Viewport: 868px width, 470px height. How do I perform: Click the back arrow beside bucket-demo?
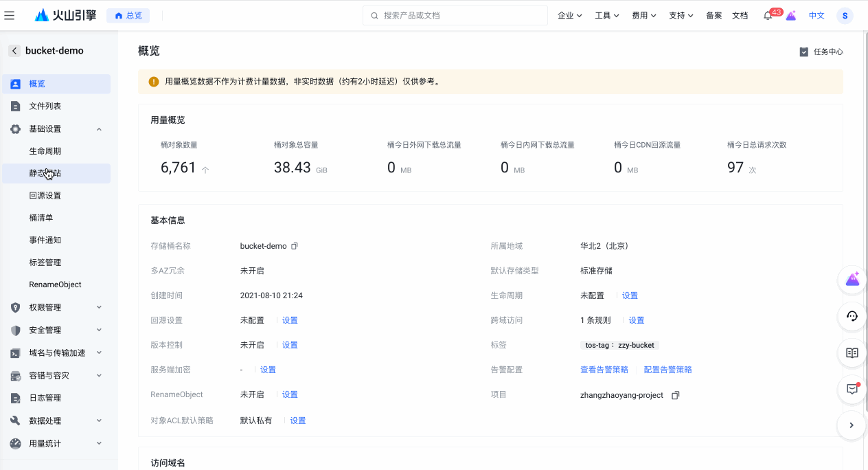coord(14,51)
